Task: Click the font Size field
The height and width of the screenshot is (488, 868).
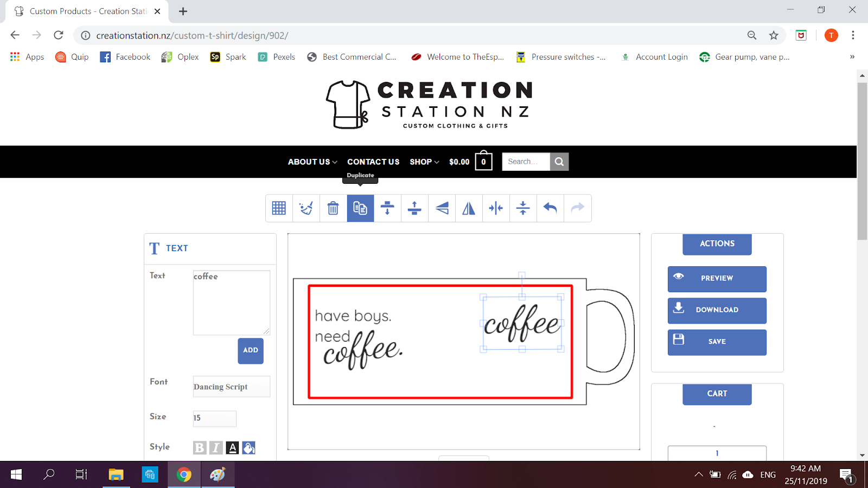Action: (x=215, y=419)
